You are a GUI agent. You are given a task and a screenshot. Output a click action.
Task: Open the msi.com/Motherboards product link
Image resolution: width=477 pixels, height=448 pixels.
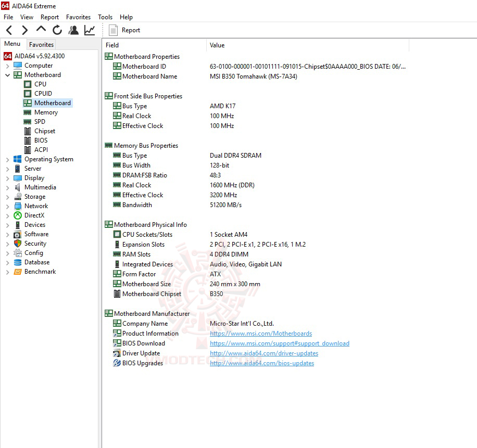pyautogui.click(x=261, y=334)
